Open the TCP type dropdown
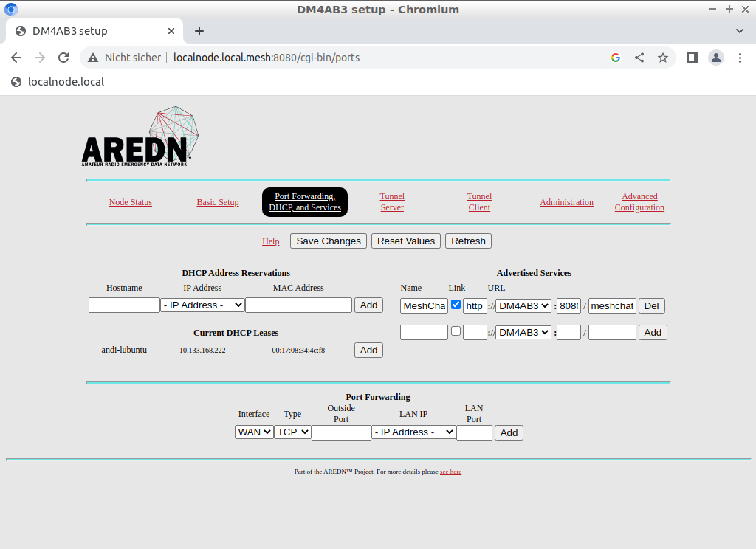 coord(293,432)
